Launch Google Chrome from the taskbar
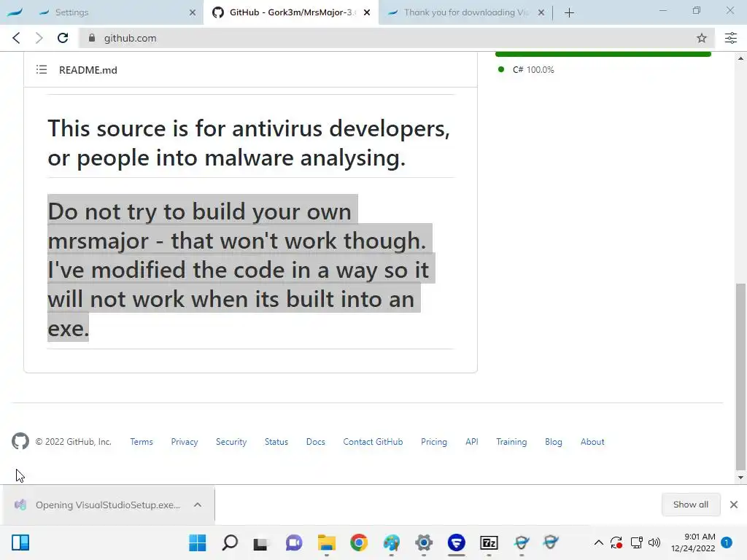Image resolution: width=747 pixels, height=560 pixels. click(359, 542)
